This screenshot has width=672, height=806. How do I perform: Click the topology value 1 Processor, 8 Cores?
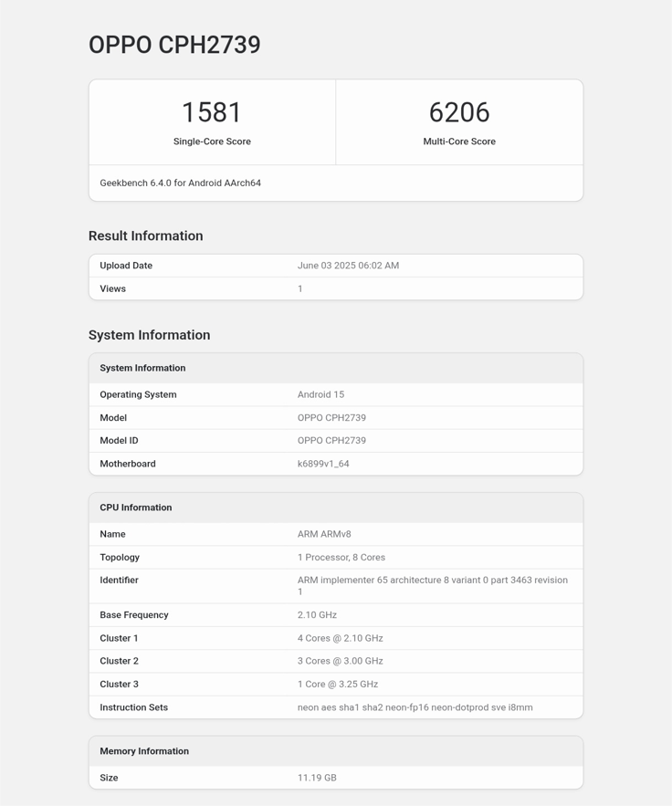[341, 557]
